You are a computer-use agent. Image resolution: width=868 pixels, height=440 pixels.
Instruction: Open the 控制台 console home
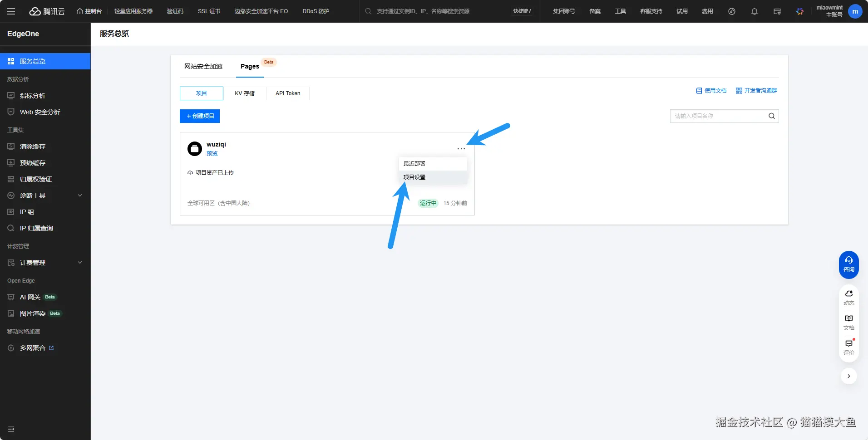pos(89,11)
